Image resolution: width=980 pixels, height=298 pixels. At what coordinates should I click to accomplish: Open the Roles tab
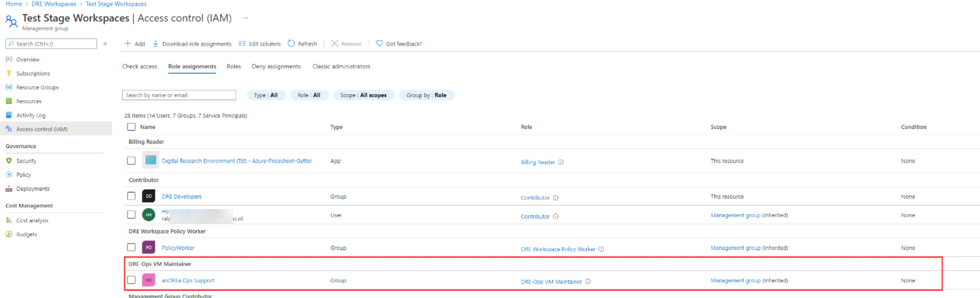tap(234, 67)
